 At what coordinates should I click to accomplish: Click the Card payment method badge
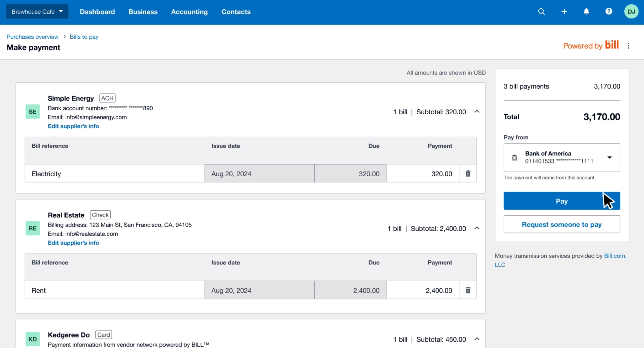[x=104, y=335]
